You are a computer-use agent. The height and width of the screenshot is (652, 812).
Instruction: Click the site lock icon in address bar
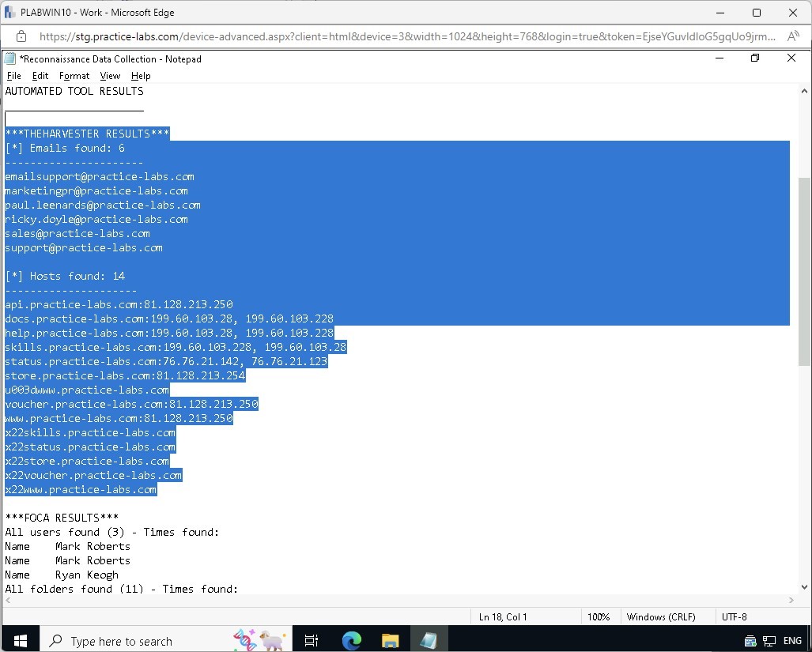pyautogui.click(x=21, y=36)
